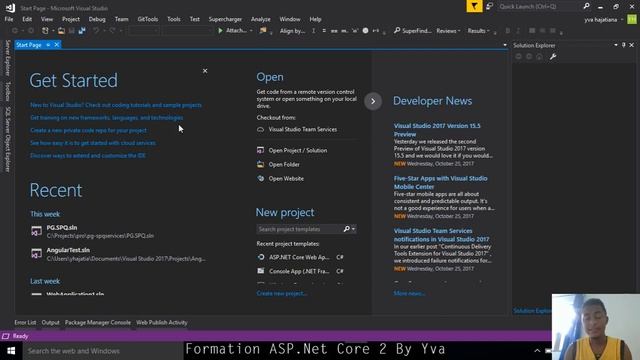Click the Open Website globe icon
The image size is (640, 360).
pos(260,178)
